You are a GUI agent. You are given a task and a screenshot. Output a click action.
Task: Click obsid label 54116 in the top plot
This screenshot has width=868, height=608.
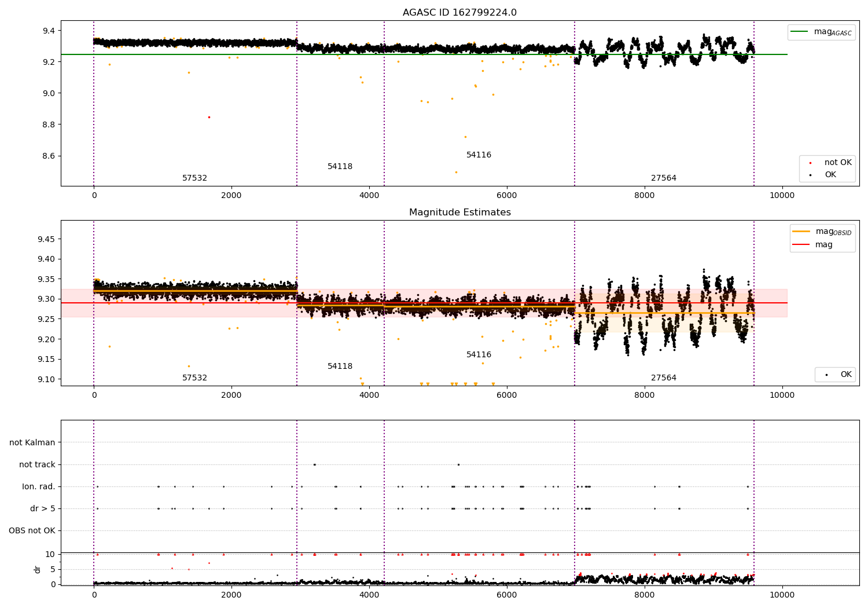point(479,155)
